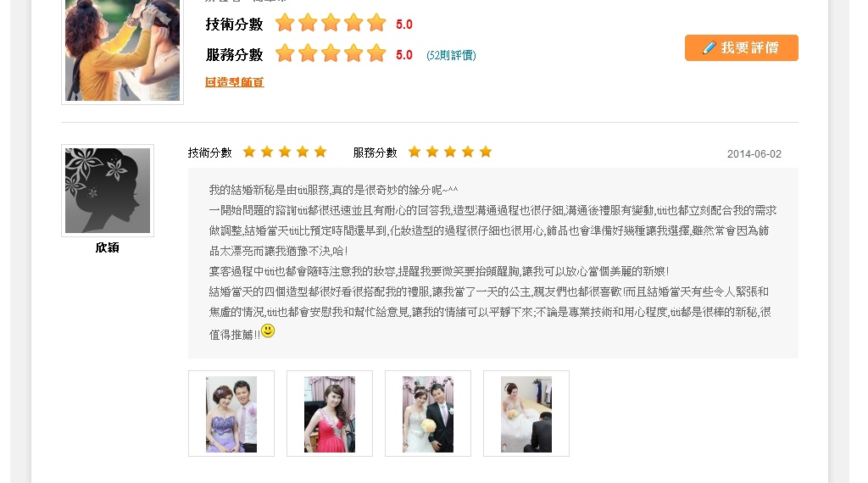Click reviewer 欣穎's silhouette avatar
The width and height of the screenshot is (868, 483).
pyautogui.click(x=108, y=191)
